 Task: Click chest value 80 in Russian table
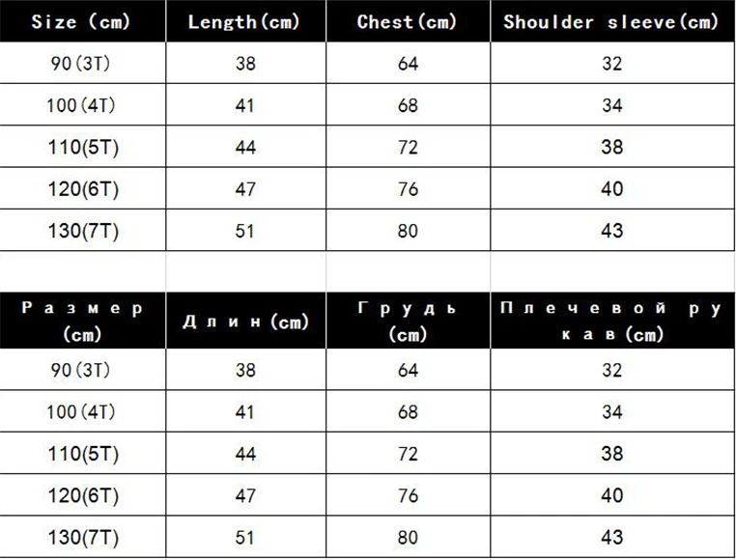pyautogui.click(x=408, y=537)
